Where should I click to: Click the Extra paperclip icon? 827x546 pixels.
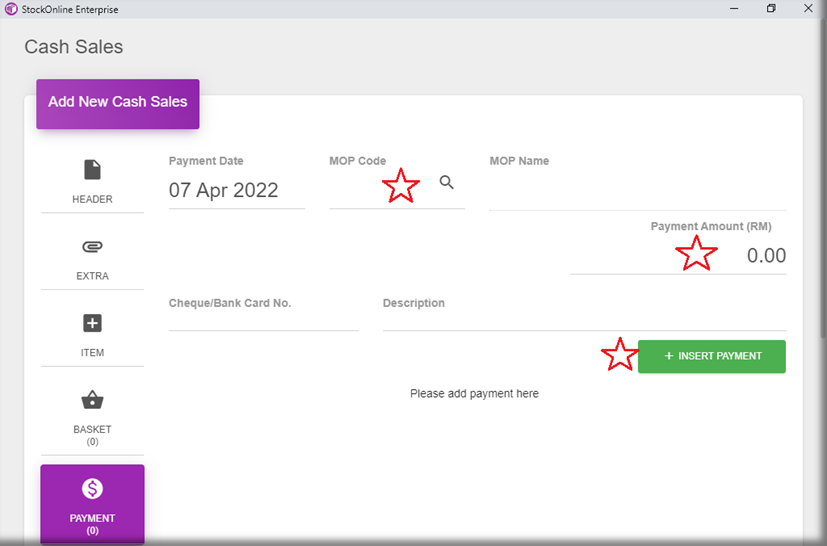click(92, 247)
